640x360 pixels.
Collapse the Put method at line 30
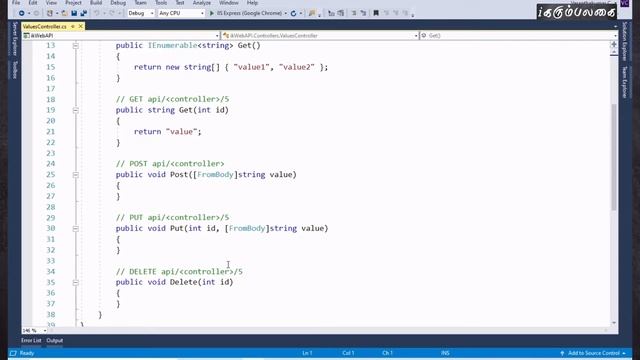click(x=76, y=229)
